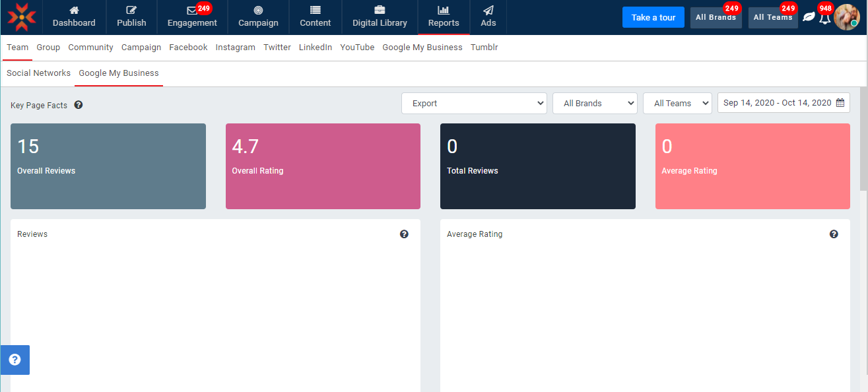Open the Engagement menu
The height and width of the screenshot is (392, 868).
pyautogui.click(x=192, y=17)
